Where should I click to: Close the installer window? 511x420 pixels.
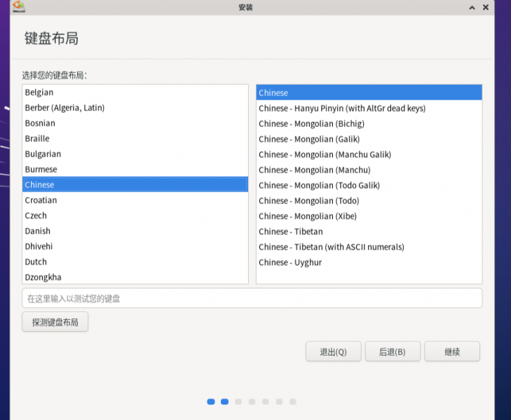[486, 7]
